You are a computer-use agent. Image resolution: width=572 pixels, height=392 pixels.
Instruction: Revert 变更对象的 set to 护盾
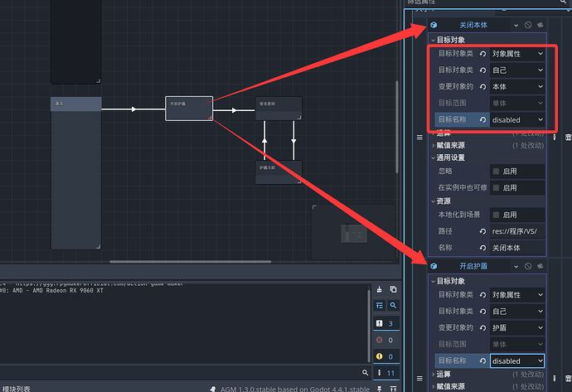pos(482,328)
